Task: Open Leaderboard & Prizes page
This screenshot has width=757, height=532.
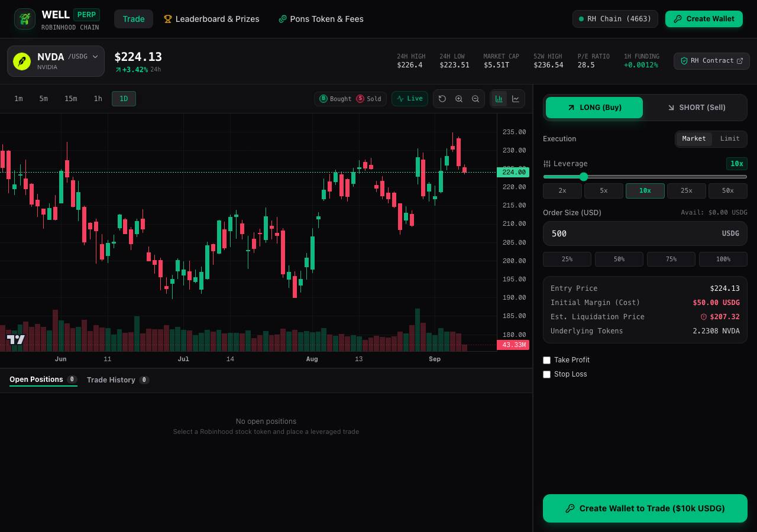Action: pyautogui.click(x=212, y=19)
